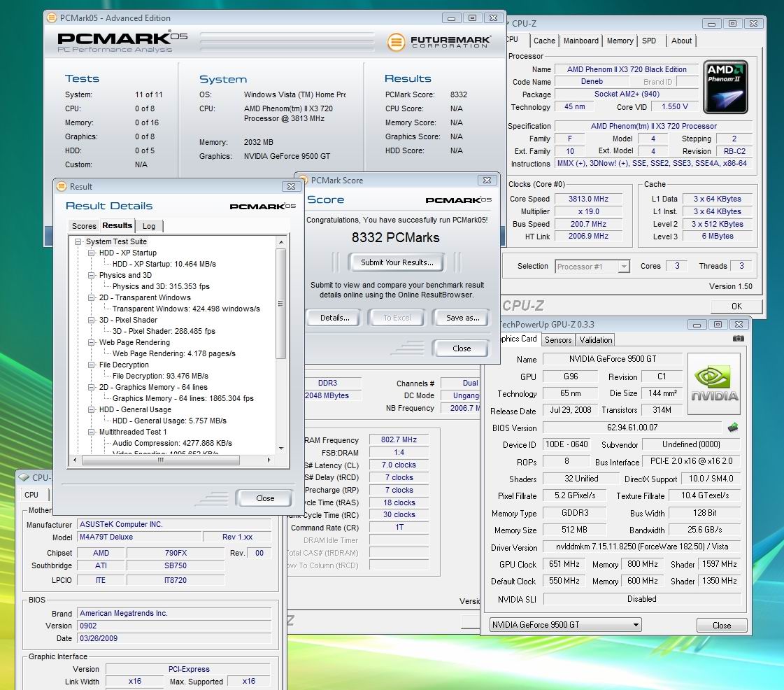Click the Multiplier x 19.0 field
The image size is (784, 690).
coord(588,211)
